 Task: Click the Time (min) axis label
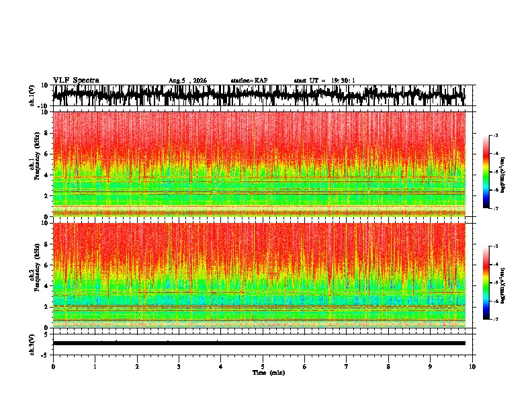[x=269, y=373]
